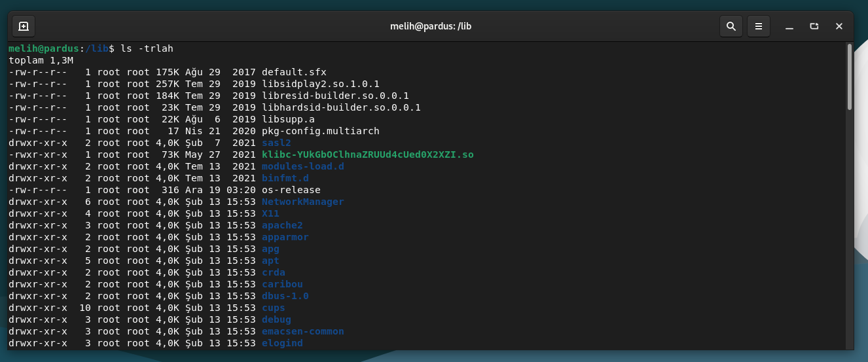This screenshot has width=868, height=362.
Task: Click the libsidplay2.so.1.0.1 filename
Action: tap(320, 84)
